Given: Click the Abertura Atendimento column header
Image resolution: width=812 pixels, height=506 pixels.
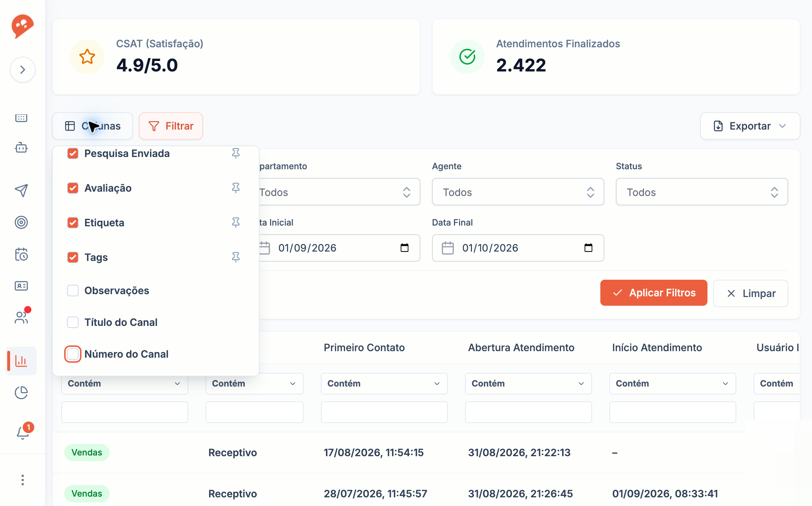Looking at the screenshot, I should click(x=521, y=348).
